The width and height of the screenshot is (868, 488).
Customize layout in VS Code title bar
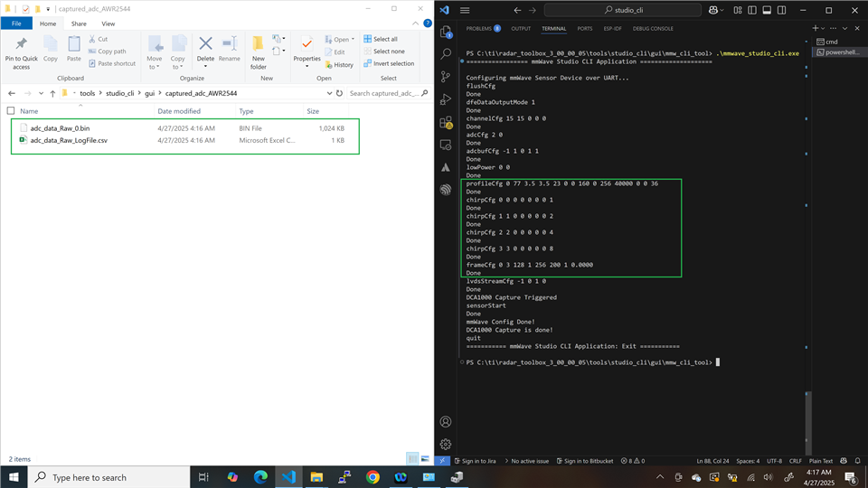click(x=738, y=10)
